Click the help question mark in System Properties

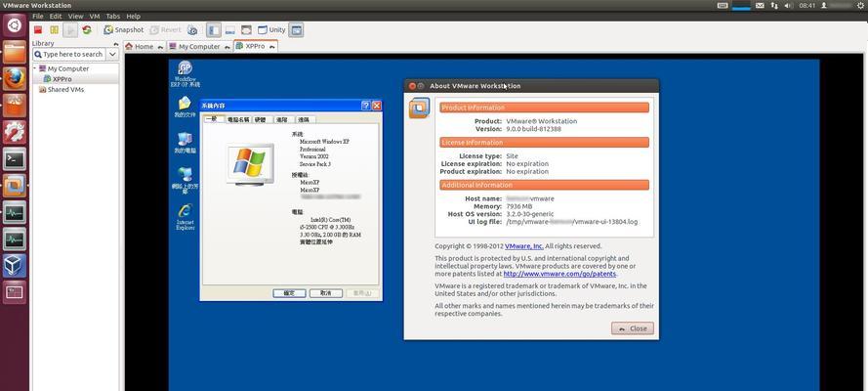(365, 106)
